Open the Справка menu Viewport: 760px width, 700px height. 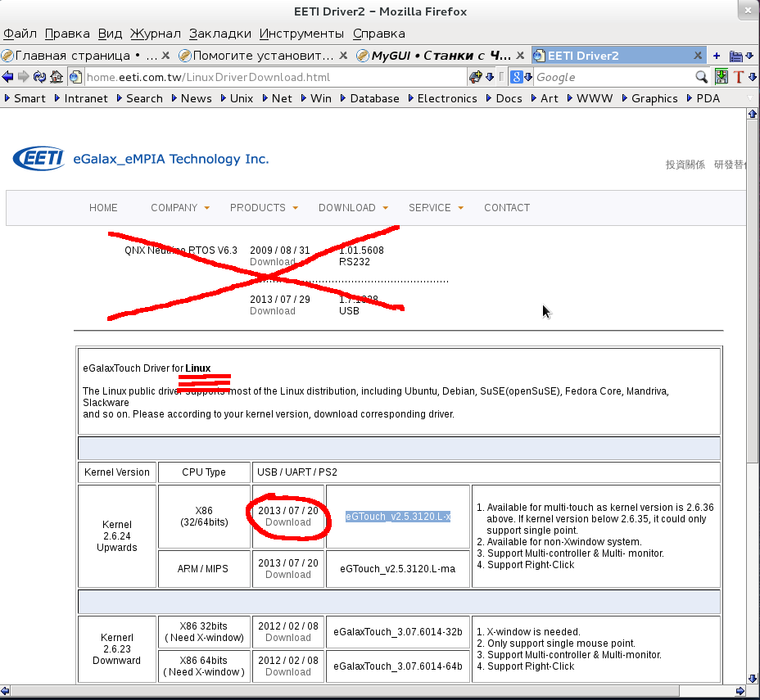tap(378, 34)
